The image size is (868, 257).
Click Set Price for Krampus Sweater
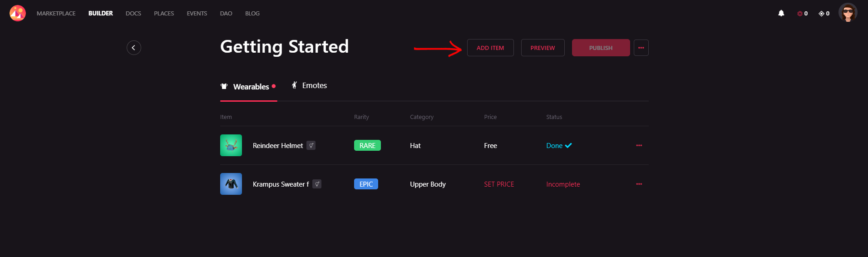pos(499,184)
